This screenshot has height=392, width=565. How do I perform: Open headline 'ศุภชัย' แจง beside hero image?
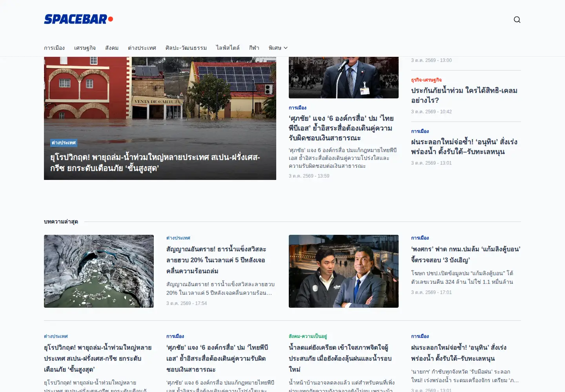click(x=341, y=128)
